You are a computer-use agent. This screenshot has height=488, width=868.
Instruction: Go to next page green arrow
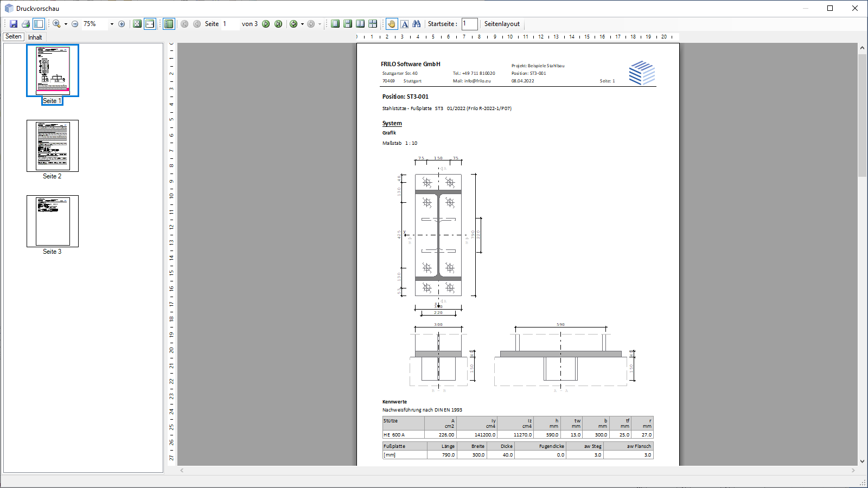click(266, 24)
